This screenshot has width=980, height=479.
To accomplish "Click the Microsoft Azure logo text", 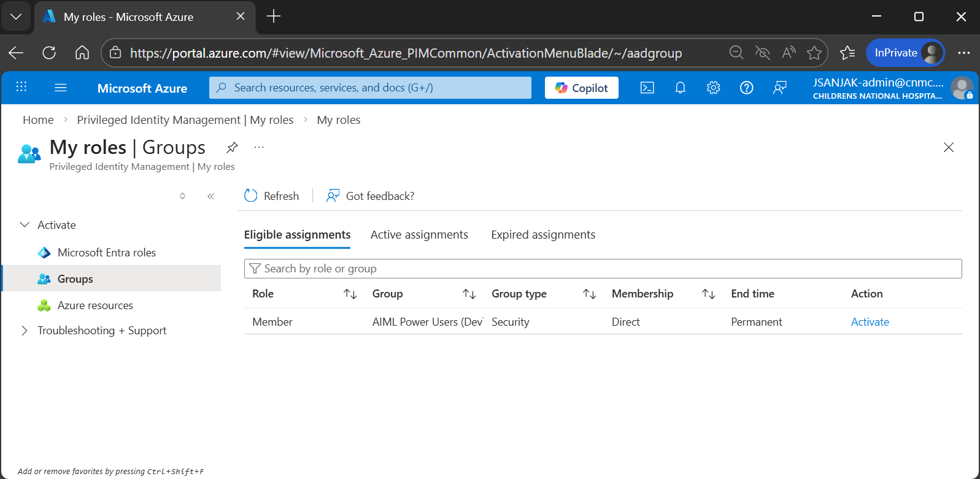I will tap(142, 88).
